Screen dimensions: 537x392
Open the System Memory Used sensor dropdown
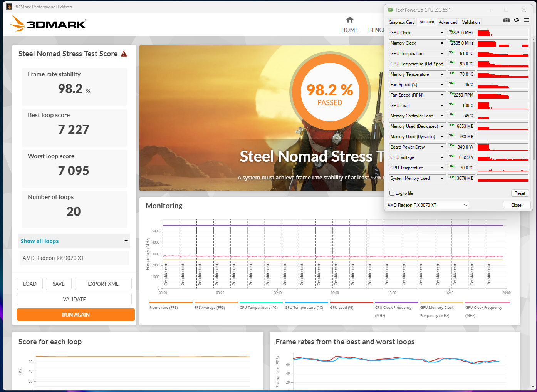(x=442, y=178)
